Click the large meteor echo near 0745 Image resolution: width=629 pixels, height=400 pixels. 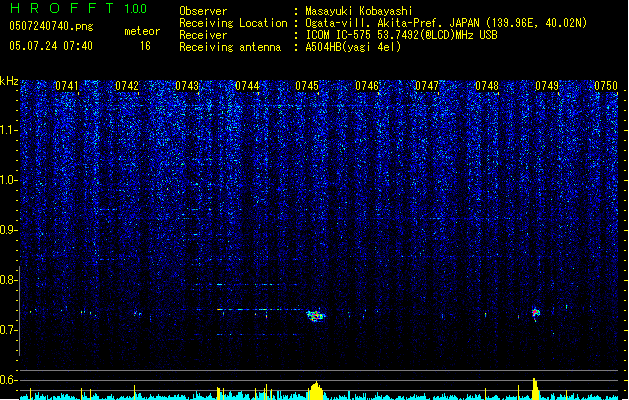[316, 315]
